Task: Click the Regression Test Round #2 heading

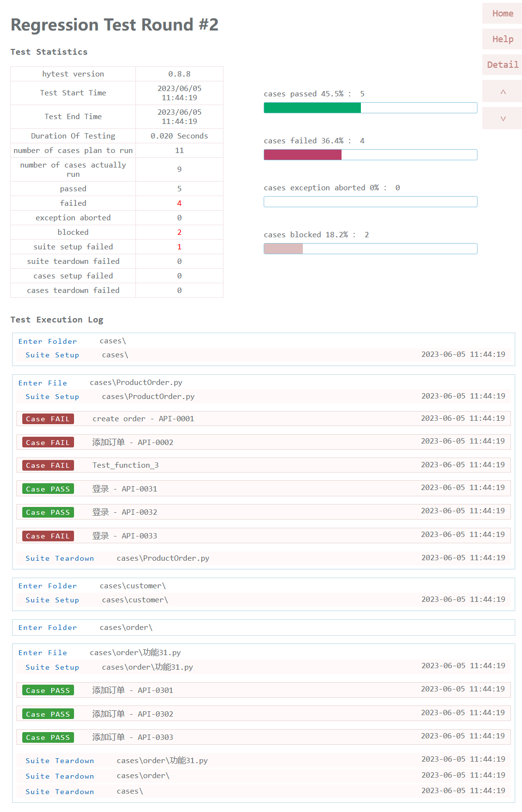Action: pos(115,25)
